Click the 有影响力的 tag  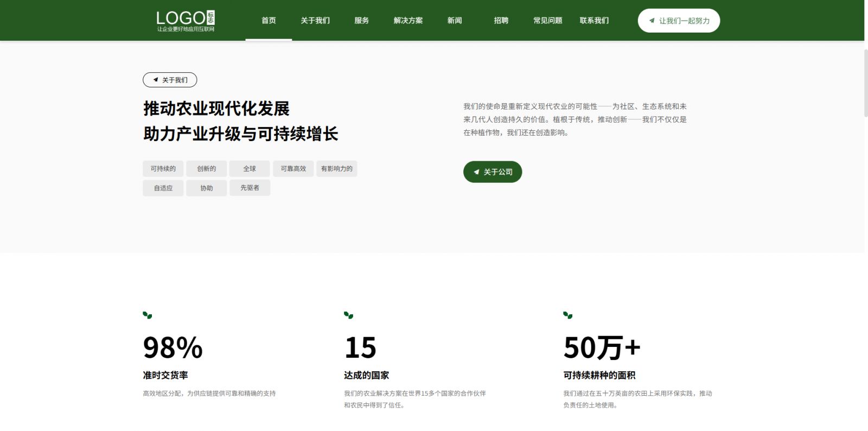tap(337, 169)
